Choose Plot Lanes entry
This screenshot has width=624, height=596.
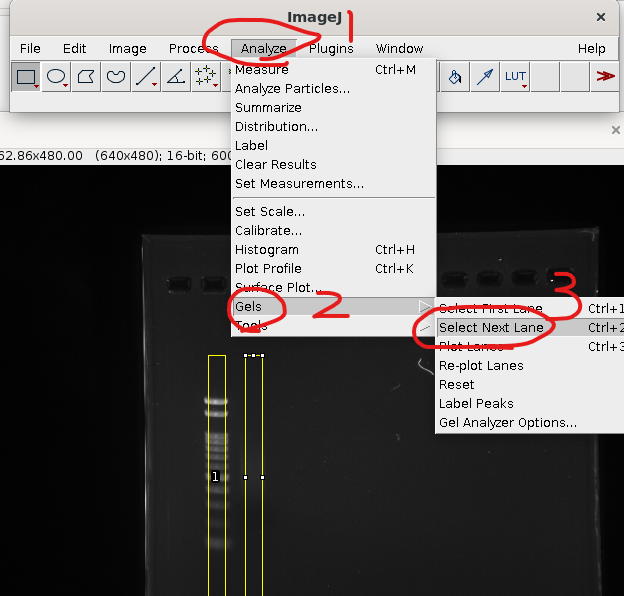pos(530,347)
